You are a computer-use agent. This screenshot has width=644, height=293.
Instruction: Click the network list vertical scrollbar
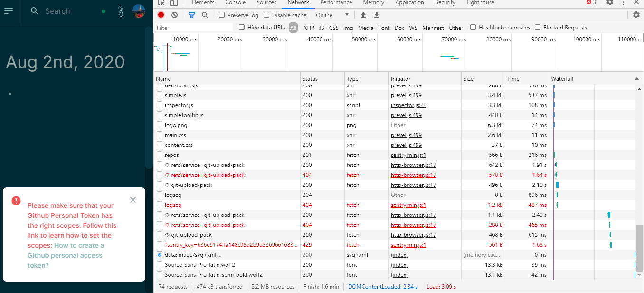(x=639, y=247)
